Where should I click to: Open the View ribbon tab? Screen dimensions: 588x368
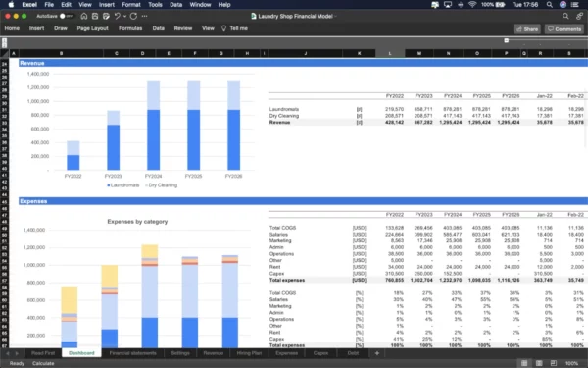(208, 28)
